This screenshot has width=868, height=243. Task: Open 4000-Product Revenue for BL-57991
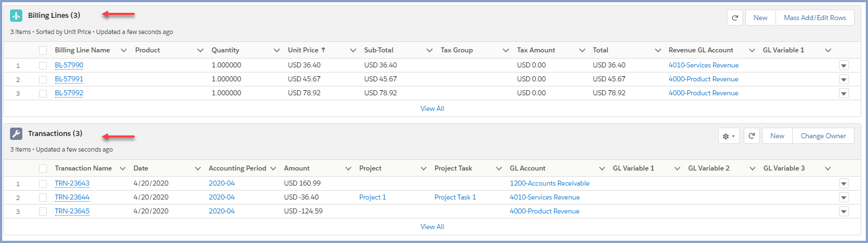(x=704, y=79)
